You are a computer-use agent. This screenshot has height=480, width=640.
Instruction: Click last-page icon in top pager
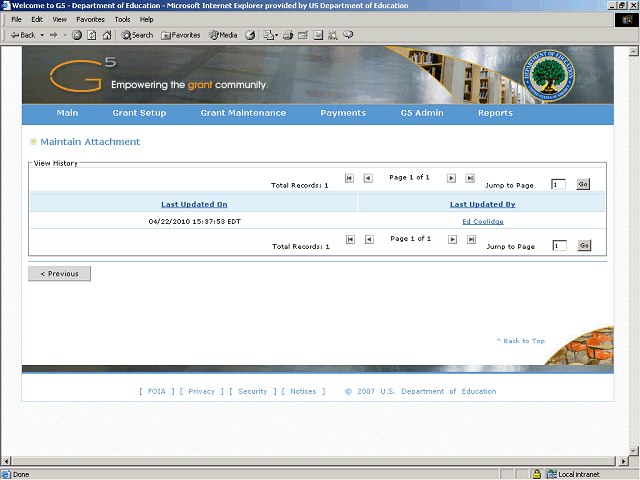coord(470,178)
